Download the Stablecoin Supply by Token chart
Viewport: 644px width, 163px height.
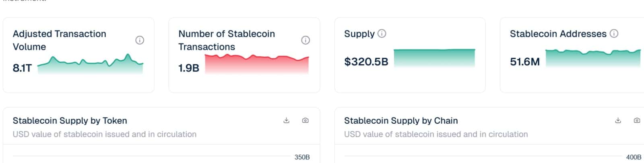click(287, 120)
